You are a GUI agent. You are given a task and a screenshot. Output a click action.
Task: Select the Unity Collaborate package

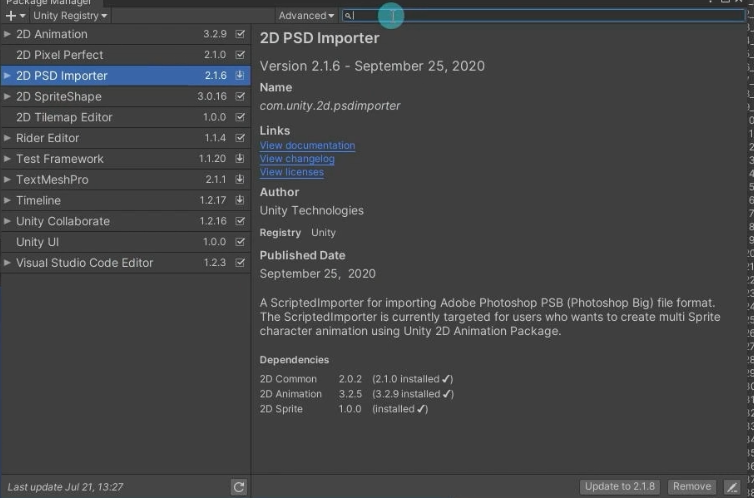pyautogui.click(x=126, y=221)
